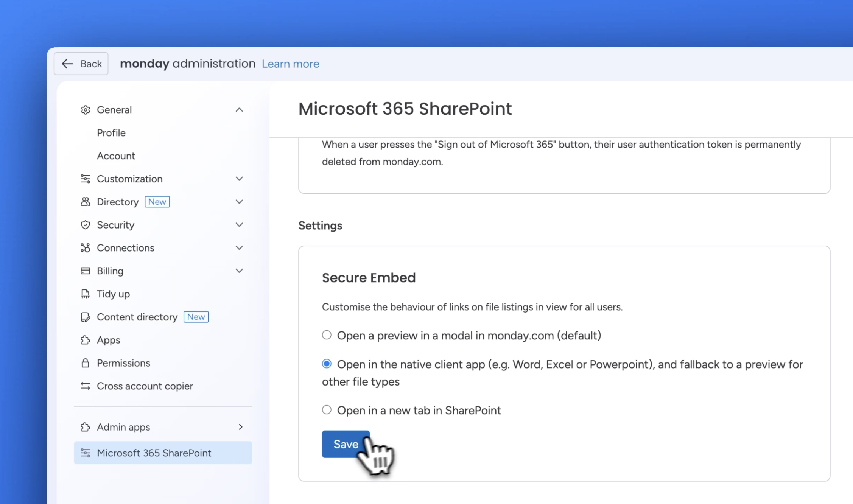
Task: Open the Microsoft 365 SharePoint sidebar item
Action: click(154, 453)
